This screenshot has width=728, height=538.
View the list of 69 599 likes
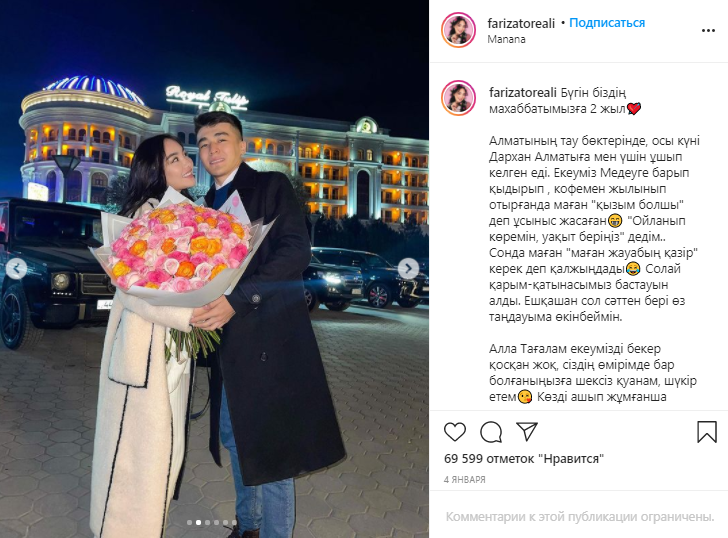524,459
